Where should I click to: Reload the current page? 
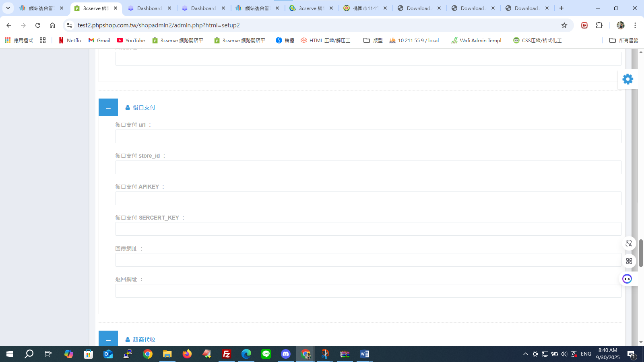[x=38, y=25]
